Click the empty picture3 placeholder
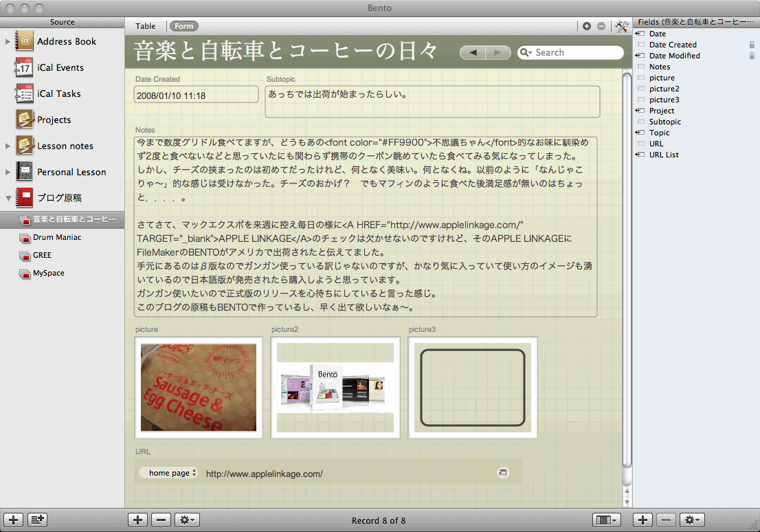This screenshot has height=532, width=760. coord(473,388)
